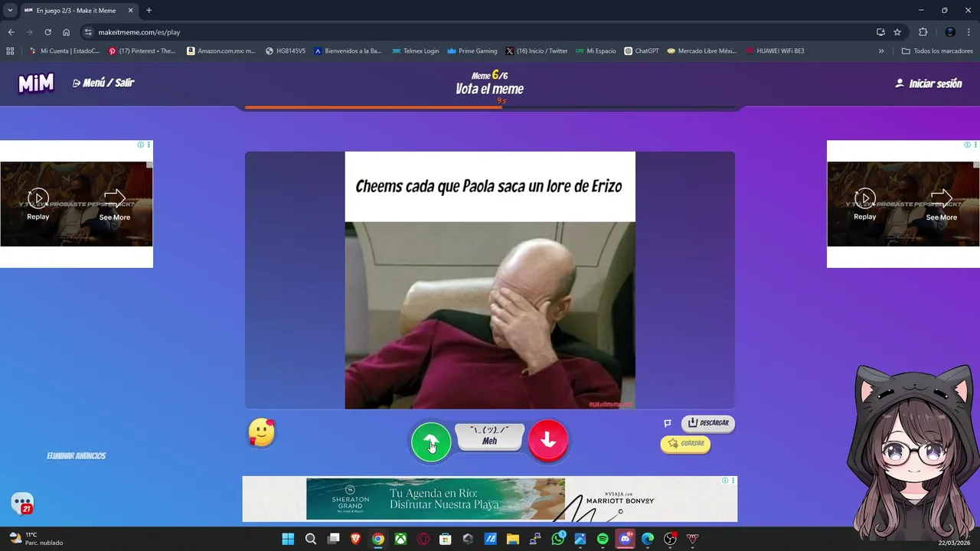This screenshot has height=551, width=980.
Task: Open Telmex Login bookmark
Action: [x=415, y=51]
